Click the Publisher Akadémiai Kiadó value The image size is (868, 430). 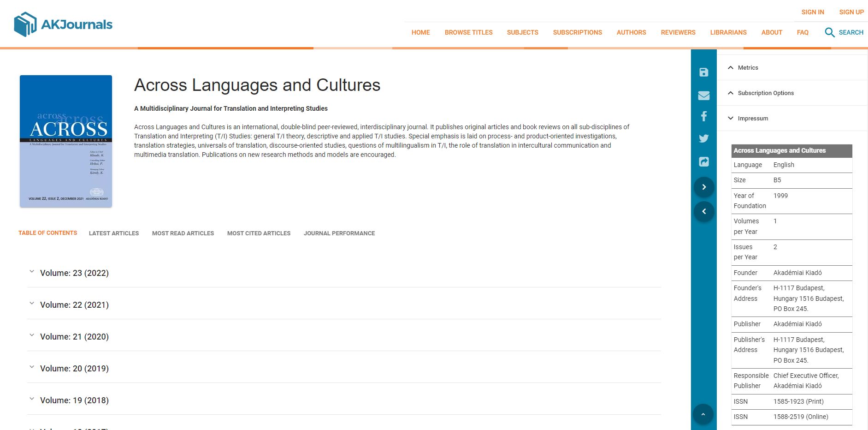[x=797, y=324]
